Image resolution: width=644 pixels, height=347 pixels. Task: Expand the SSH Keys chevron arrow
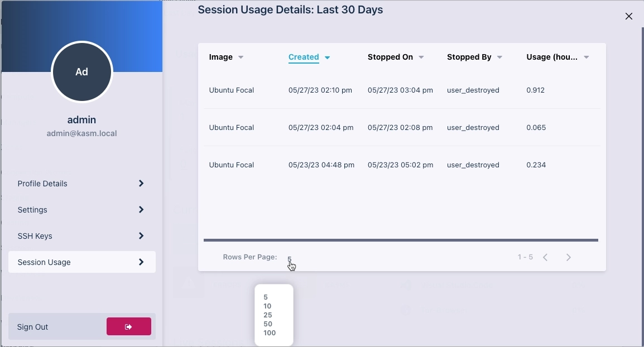141,236
